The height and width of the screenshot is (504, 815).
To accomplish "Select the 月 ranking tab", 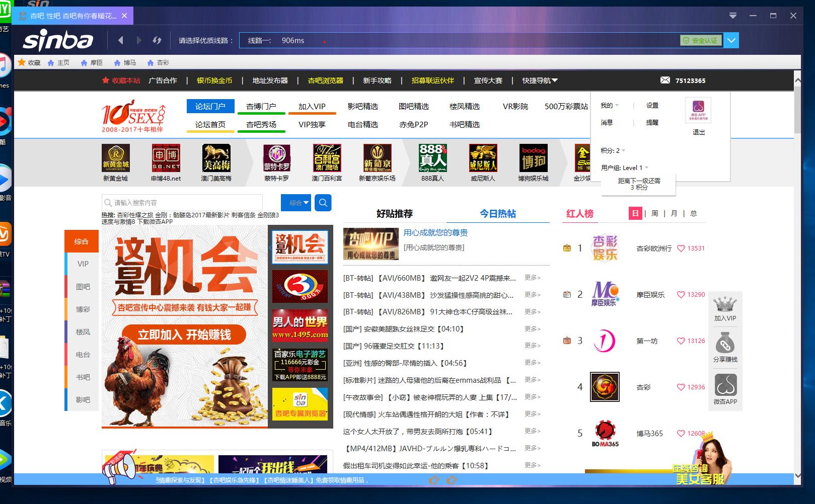I will [x=674, y=213].
